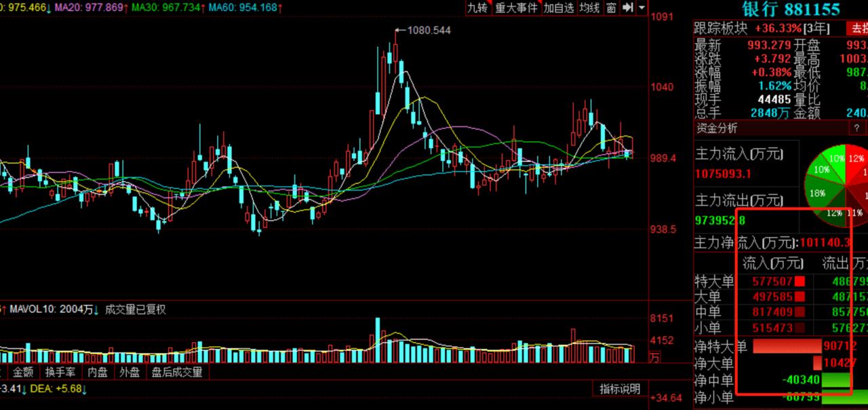
Task: Click the 938.5 price axis label
Action: [665, 229]
